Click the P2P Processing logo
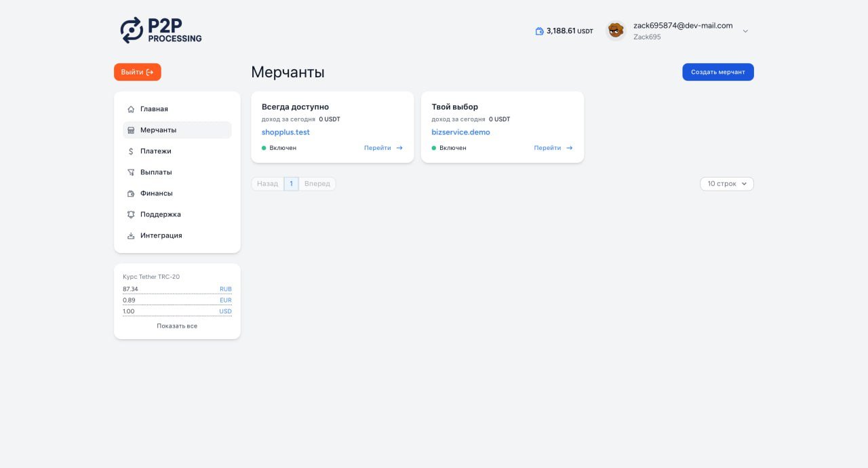Viewport: 868px width, 468px height. point(161,30)
